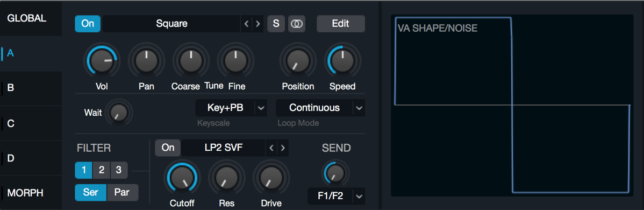Toggle the S solo button
Screen dimensions: 644x210
(276, 24)
